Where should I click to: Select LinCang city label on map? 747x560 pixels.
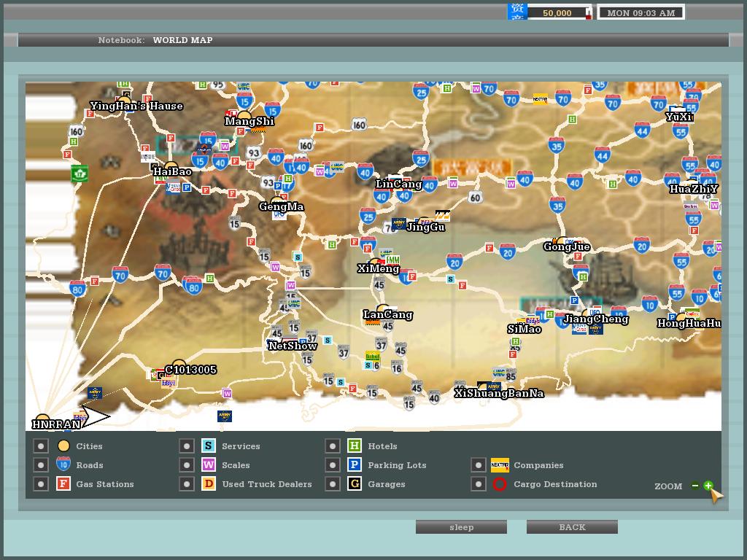pyautogui.click(x=399, y=184)
